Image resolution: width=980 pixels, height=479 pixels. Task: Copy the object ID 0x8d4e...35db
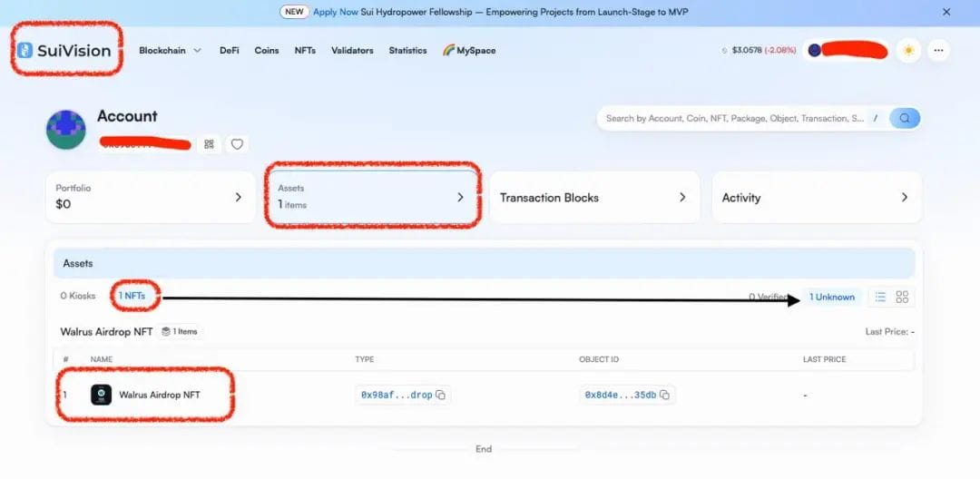coord(665,395)
